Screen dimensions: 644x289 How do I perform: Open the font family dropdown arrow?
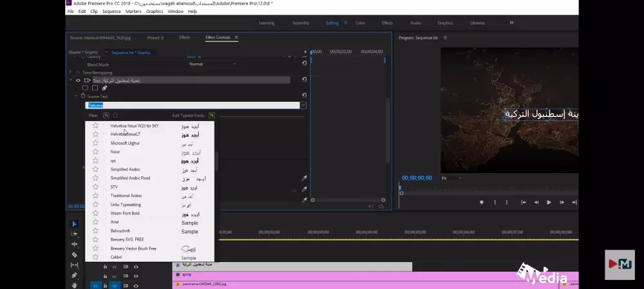(303, 106)
